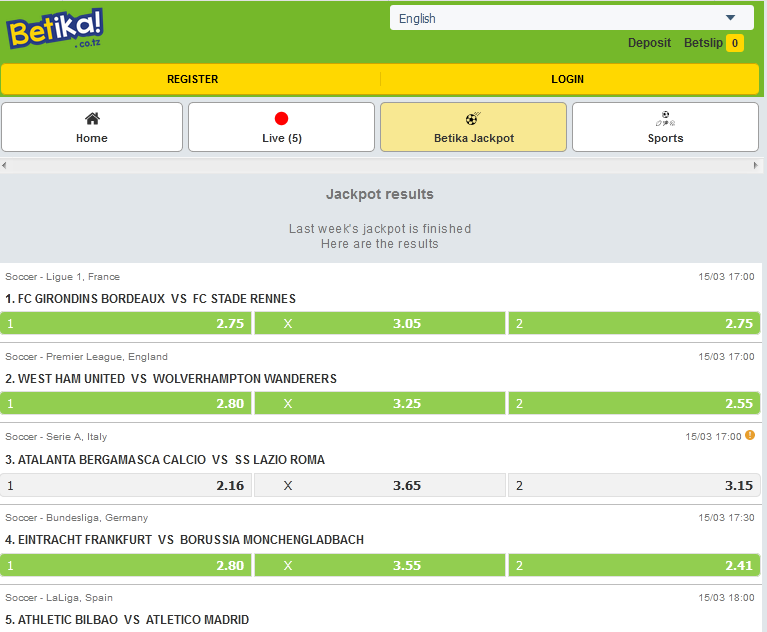The image size is (767, 632).
Task: Click Soccer - Premier League, England label
Action: (87, 357)
